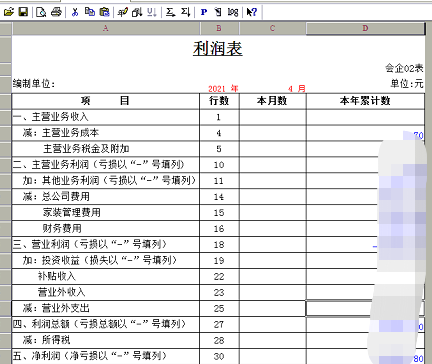432x364 pixels.
Task: Open Print Preview from the toolbar
Action: click(x=41, y=12)
